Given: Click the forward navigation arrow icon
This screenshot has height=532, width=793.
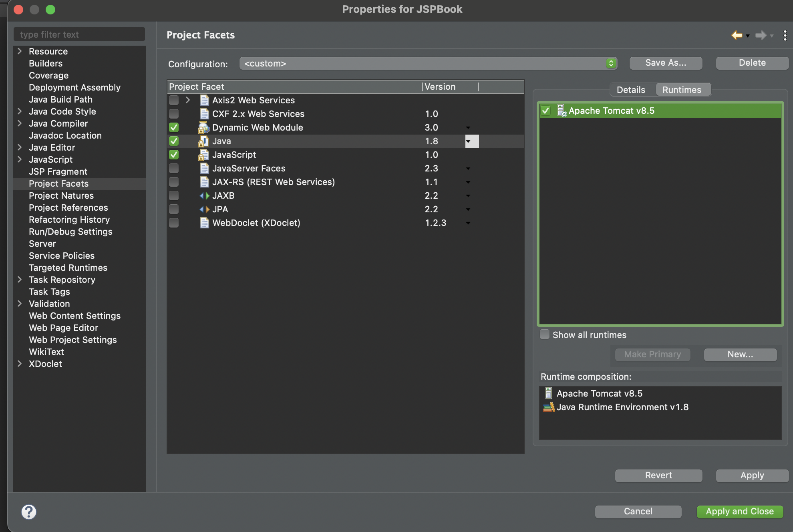Looking at the screenshot, I should tap(760, 35).
